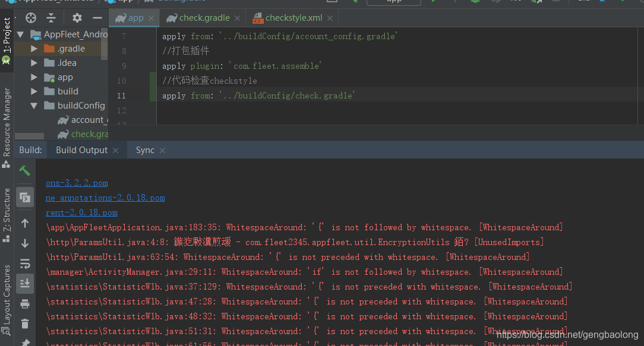644x346 pixels.
Task: Click the ParamsUtil.java:4:8 UnusedImports error
Action: coord(295,242)
